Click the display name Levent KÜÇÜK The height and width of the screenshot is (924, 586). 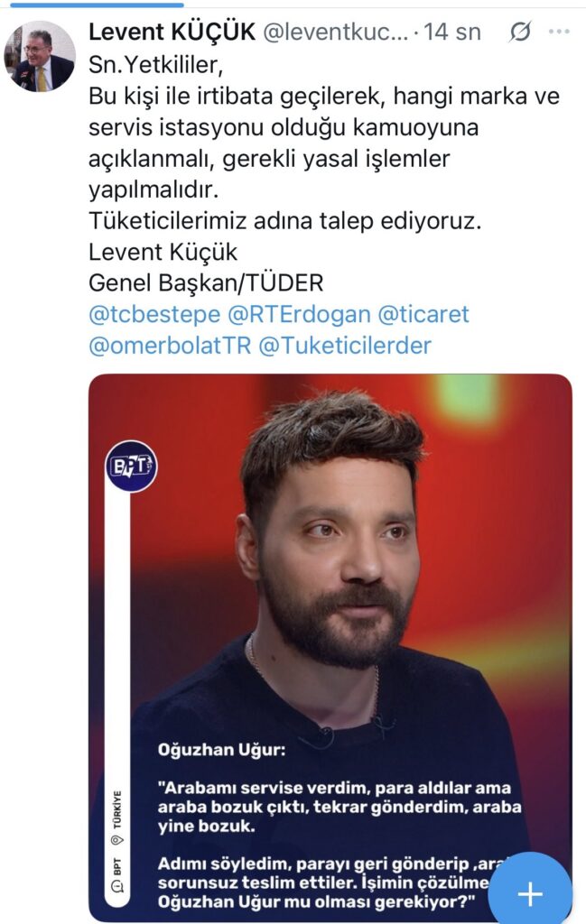coord(172,32)
